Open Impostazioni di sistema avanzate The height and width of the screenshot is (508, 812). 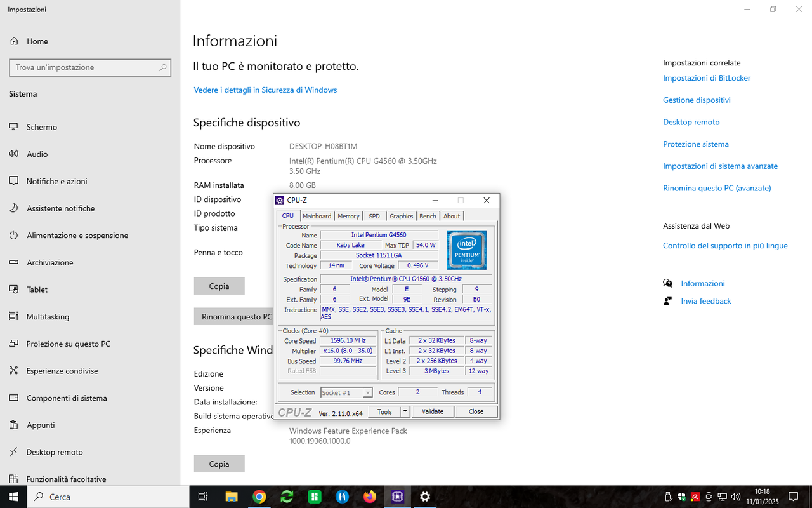pos(720,166)
